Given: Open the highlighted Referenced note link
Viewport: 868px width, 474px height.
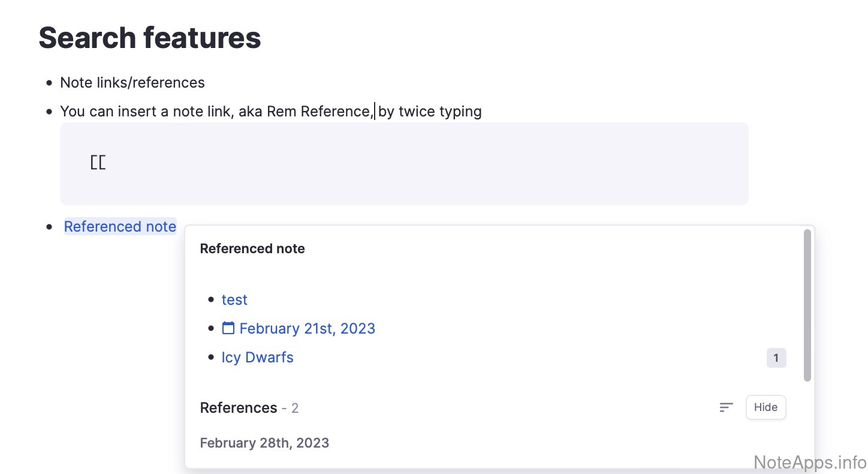Looking at the screenshot, I should click(x=120, y=227).
